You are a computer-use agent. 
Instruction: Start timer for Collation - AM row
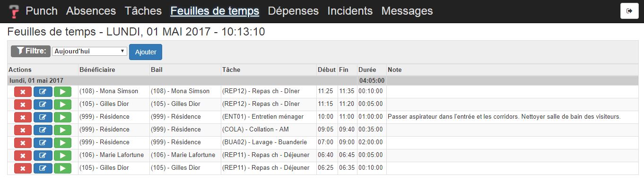62,130
